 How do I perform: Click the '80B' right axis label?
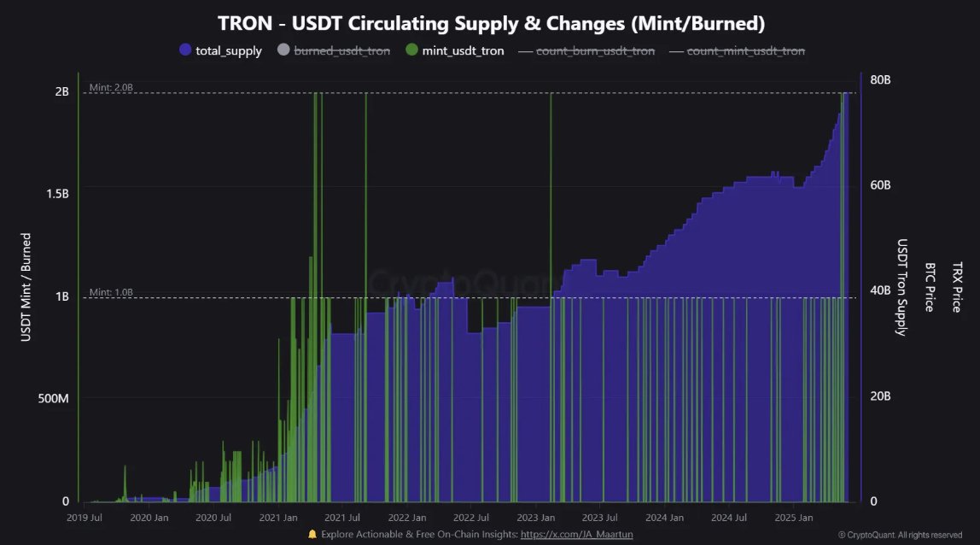coord(880,79)
